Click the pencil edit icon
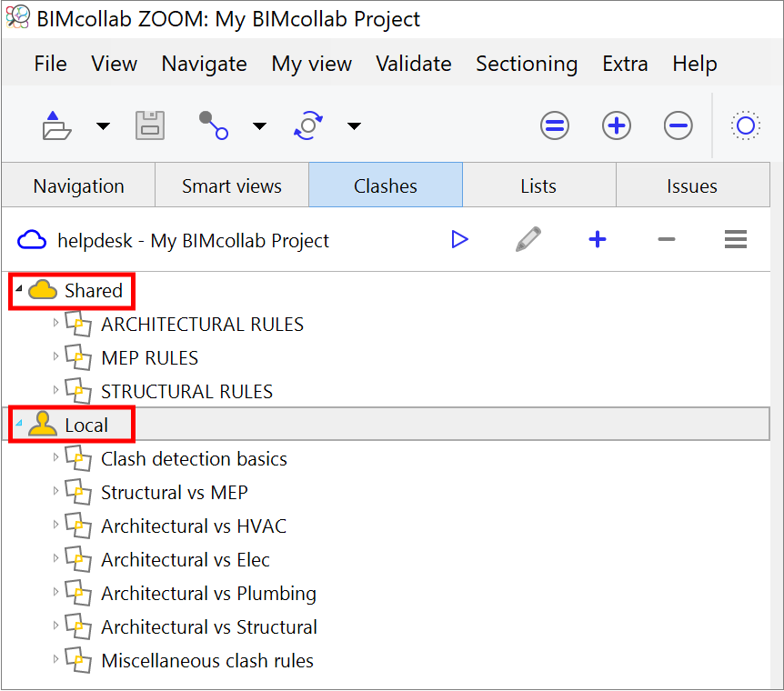The image size is (784, 691). [528, 239]
